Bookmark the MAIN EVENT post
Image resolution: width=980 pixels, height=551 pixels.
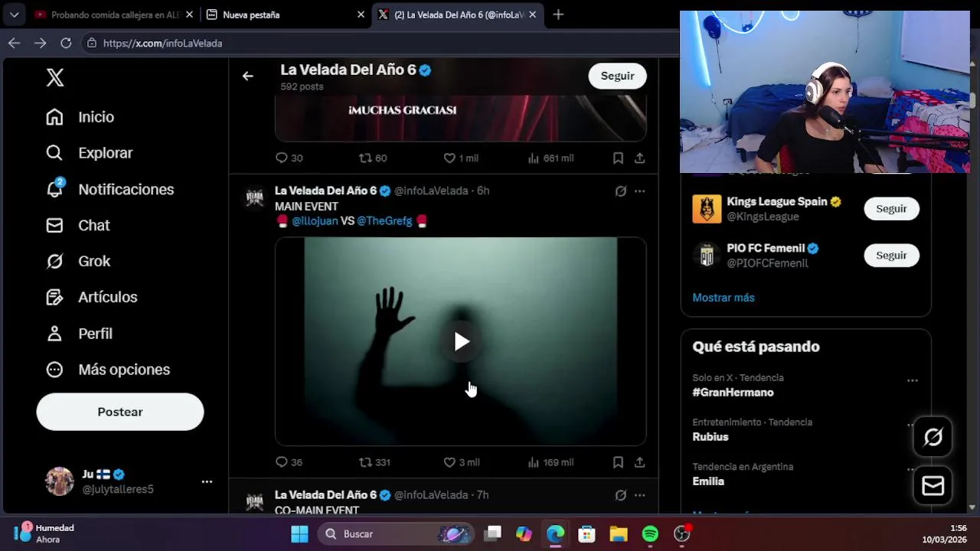(618, 462)
